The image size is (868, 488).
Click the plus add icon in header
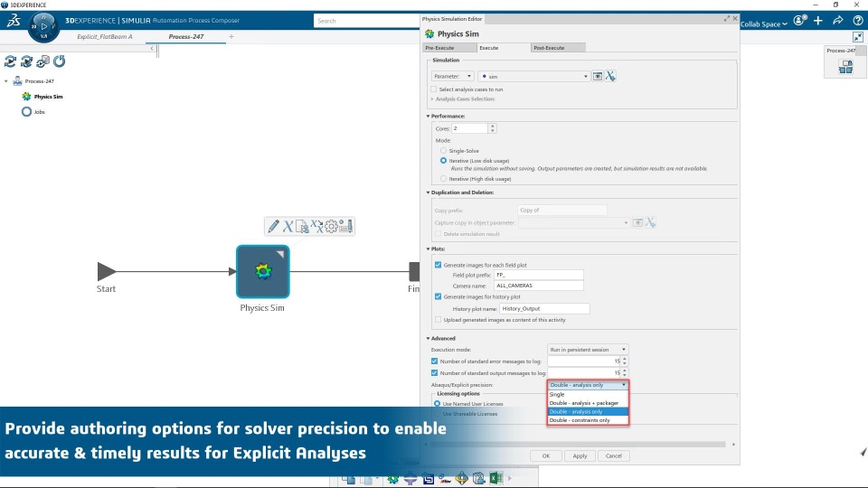(818, 21)
